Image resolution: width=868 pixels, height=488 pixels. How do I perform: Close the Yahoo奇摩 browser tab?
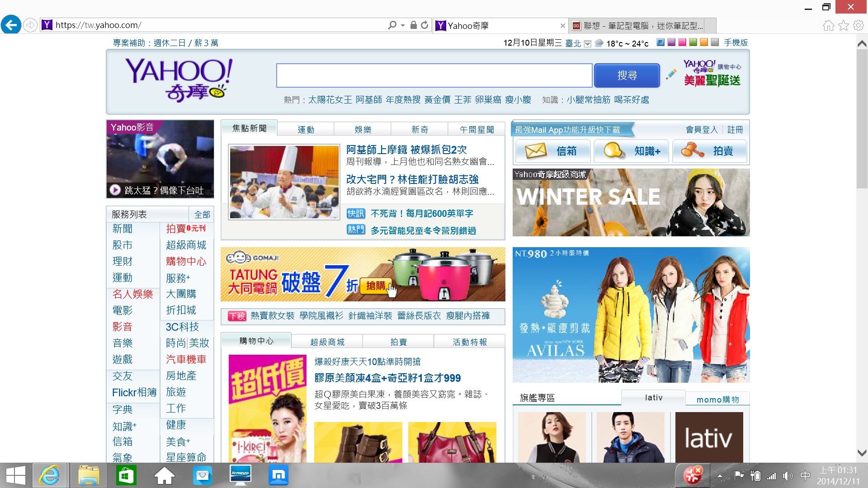[x=562, y=26]
